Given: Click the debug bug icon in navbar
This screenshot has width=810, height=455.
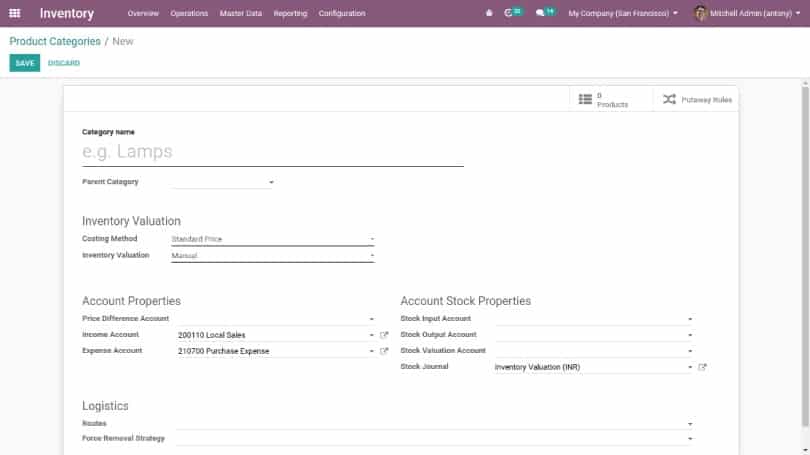Looking at the screenshot, I should click(489, 14).
